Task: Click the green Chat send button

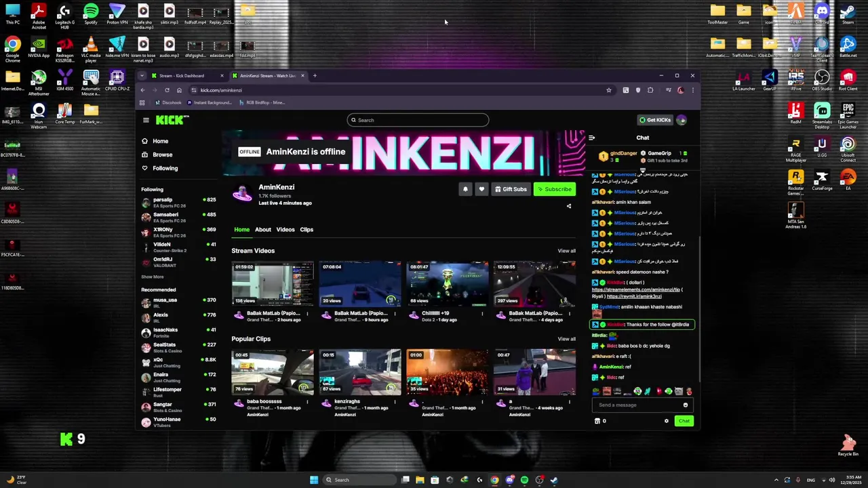Action: coord(684,421)
